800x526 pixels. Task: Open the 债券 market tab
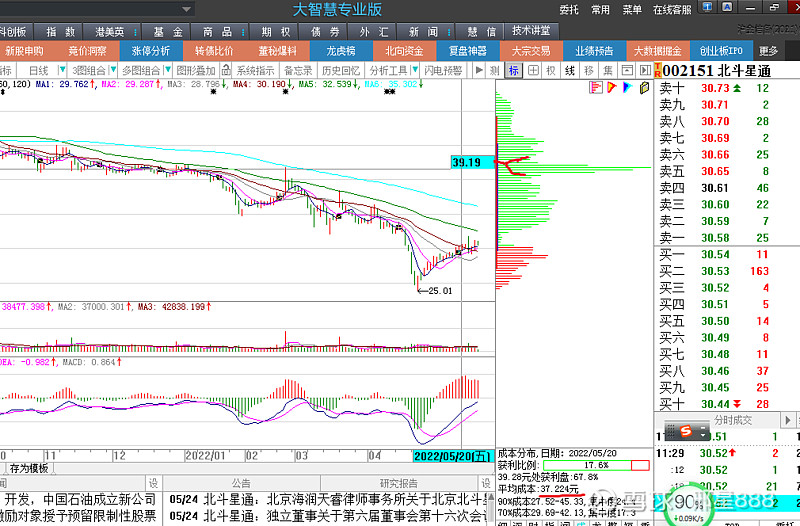(326, 32)
